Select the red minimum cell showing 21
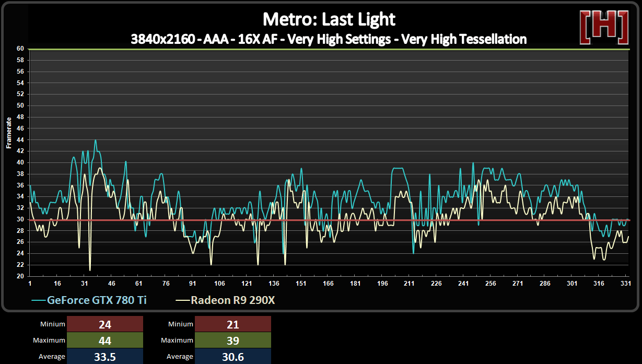642x364 pixels. click(x=233, y=324)
